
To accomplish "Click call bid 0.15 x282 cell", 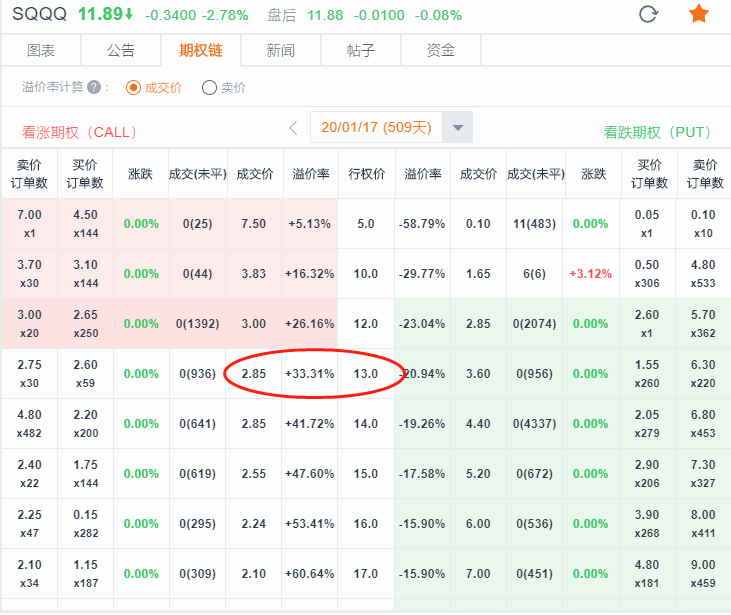I will (85, 524).
